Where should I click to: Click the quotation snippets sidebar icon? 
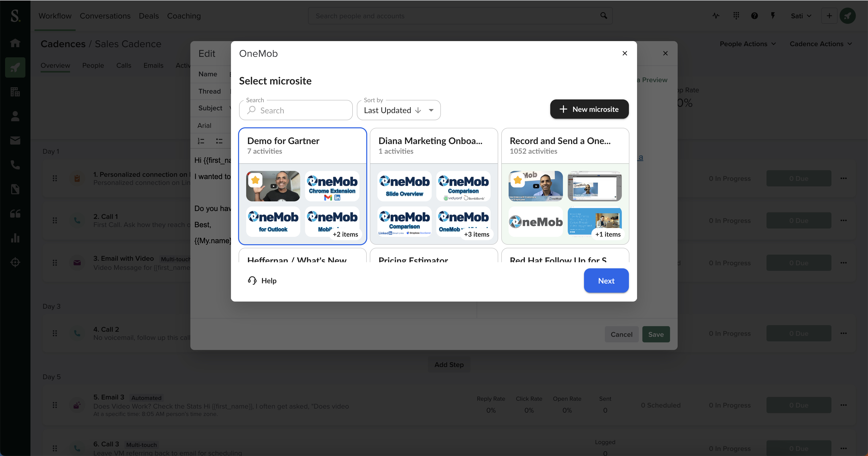tap(15, 214)
